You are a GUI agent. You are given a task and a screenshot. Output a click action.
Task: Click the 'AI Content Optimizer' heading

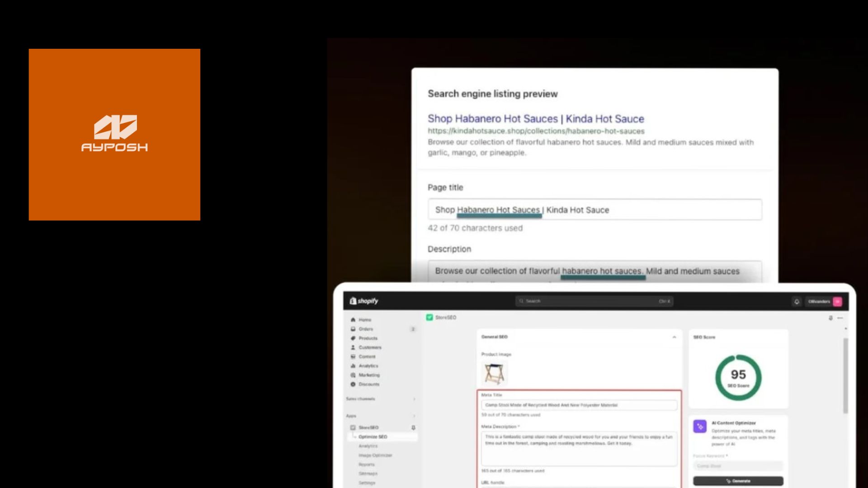tap(734, 423)
